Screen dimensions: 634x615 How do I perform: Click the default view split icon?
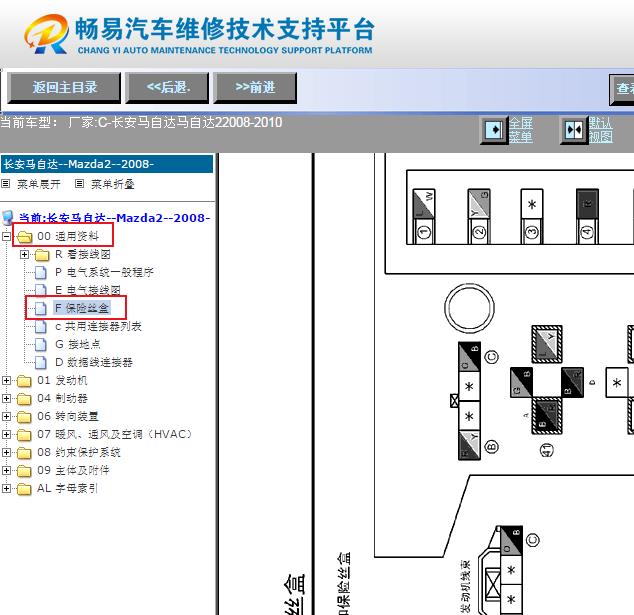574,130
